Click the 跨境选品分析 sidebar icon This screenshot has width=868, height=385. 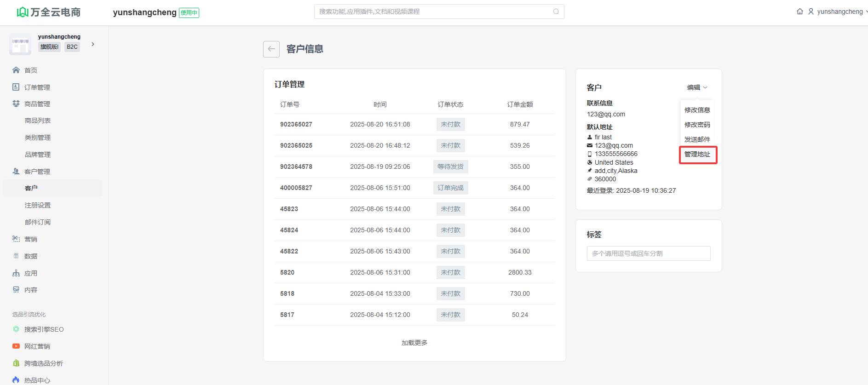(16, 363)
